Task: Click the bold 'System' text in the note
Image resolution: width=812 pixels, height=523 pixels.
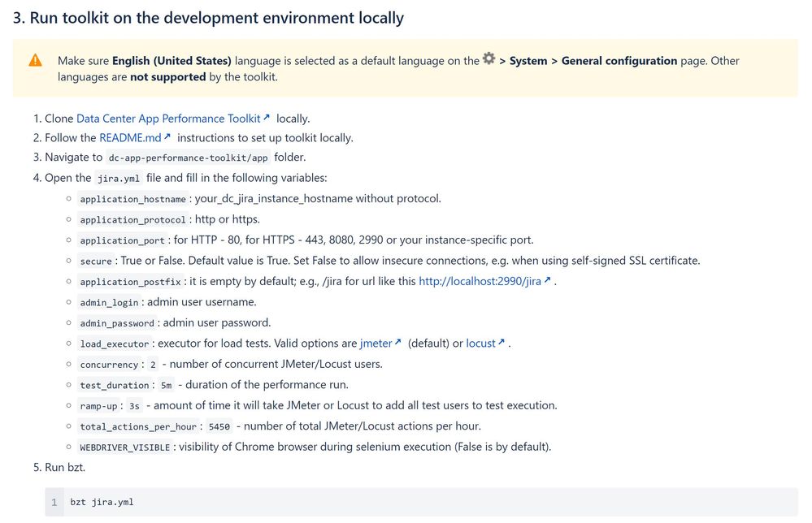Action: (x=528, y=61)
